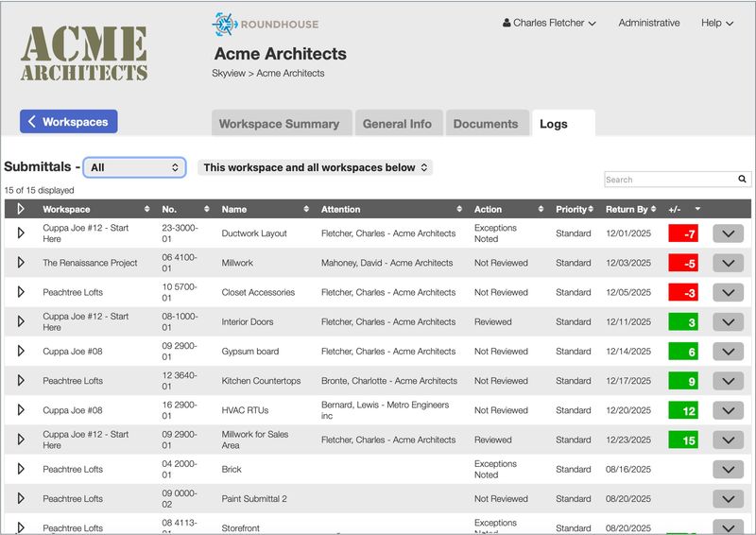
Task: Open chevron menu for Millwork row
Action: point(728,263)
